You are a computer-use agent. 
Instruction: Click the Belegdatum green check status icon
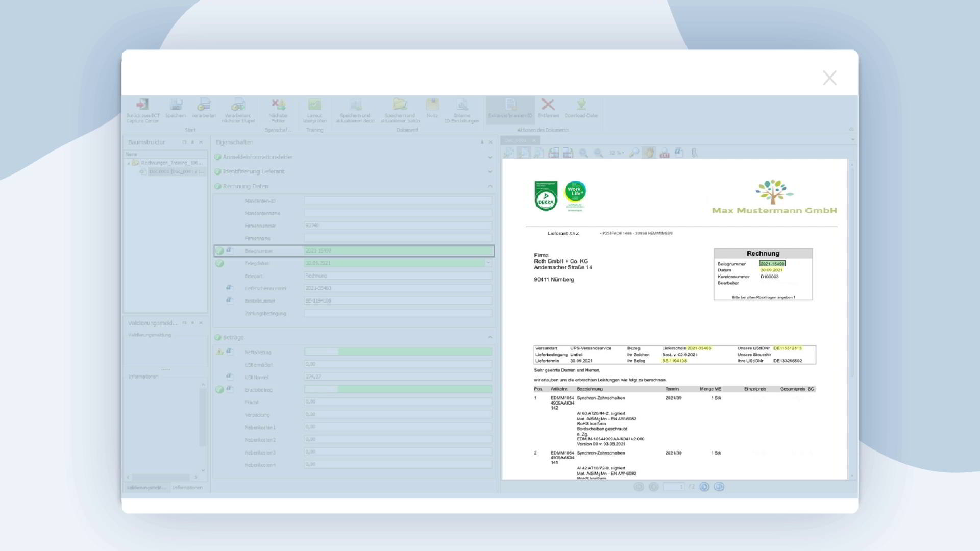click(219, 263)
